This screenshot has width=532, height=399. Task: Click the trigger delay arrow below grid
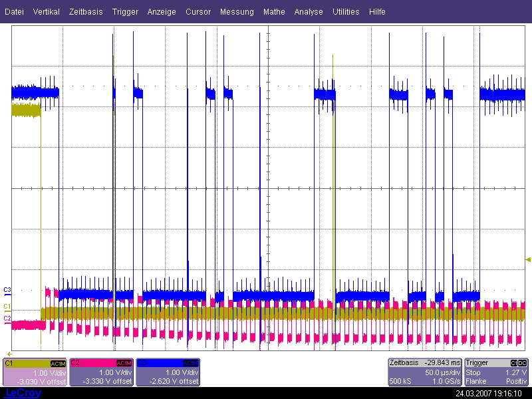click(x=9, y=354)
